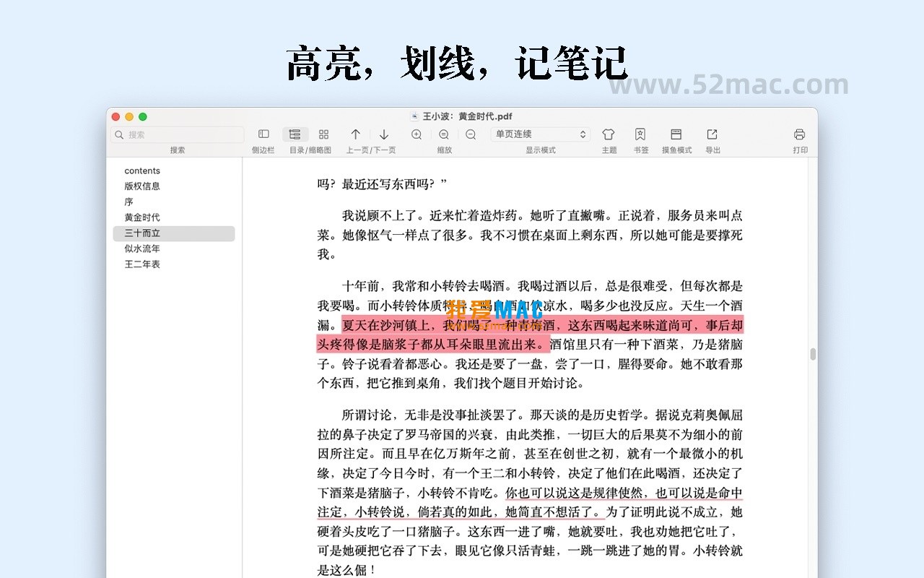This screenshot has width=924, height=578.
Task: Open the 序 chapter entry
Action: pos(128,202)
